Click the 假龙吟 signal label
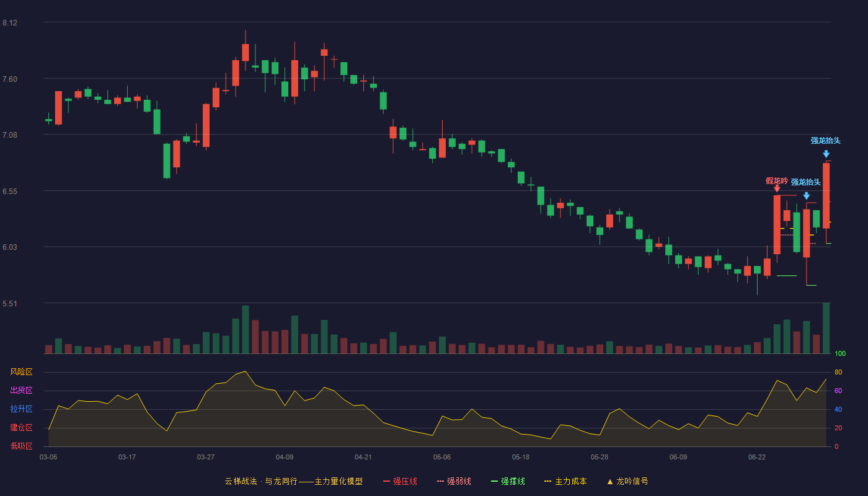 point(777,181)
